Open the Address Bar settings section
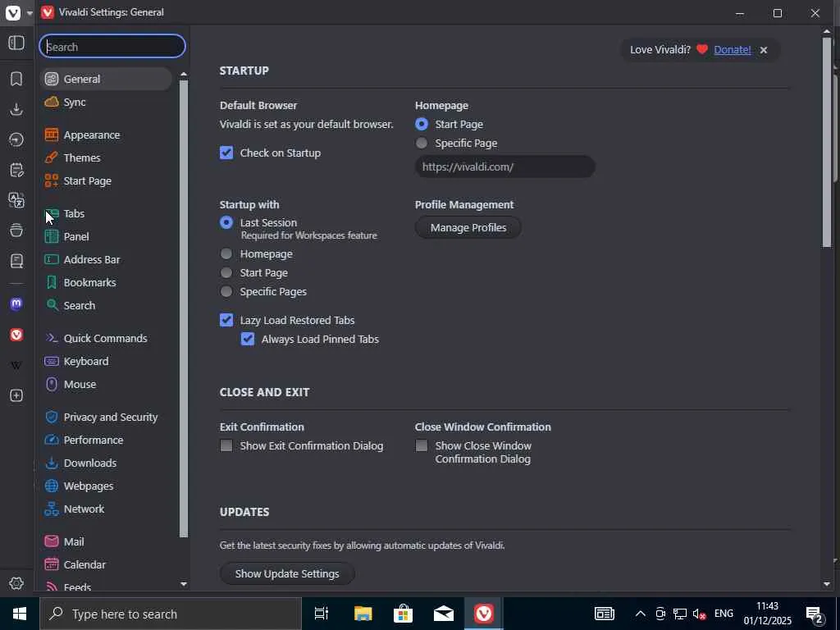Image resolution: width=840 pixels, height=630 pixels. coord(106,259)
